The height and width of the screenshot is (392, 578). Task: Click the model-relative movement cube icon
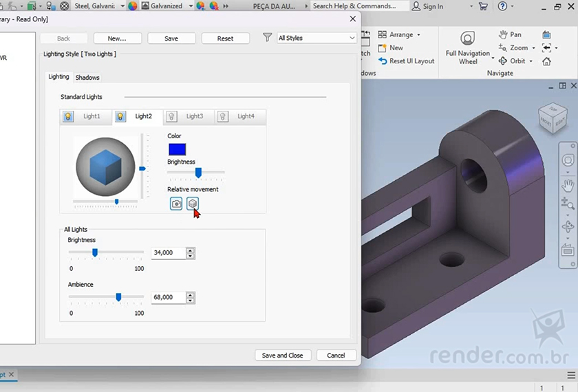(193, 204)
